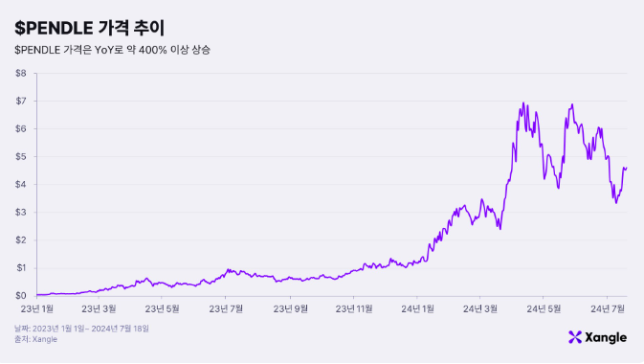Click the '$0' y-axis label
Viewport: 644px width, 364px height.
pyautogui.click(x=21, y=296)
